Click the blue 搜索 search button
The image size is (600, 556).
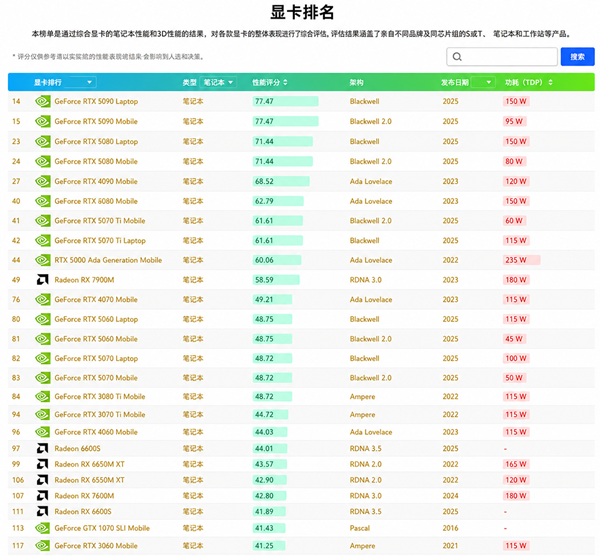coord(577,57)
